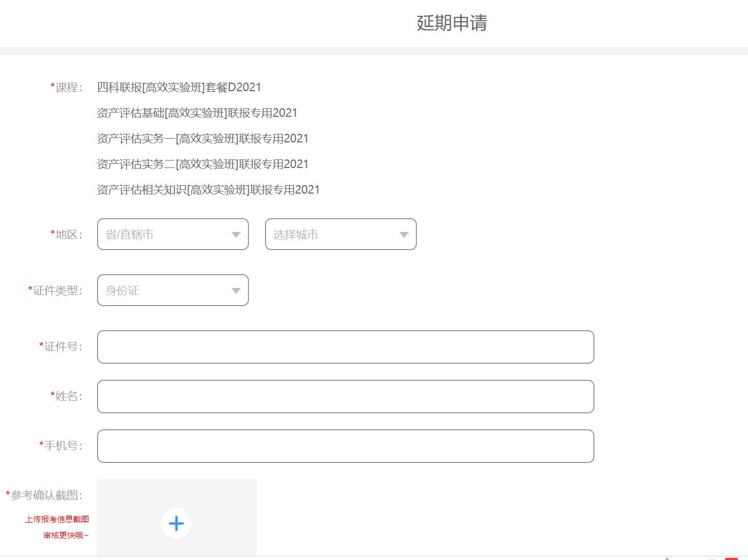Click the 延期申请 page title

tap(452, 23)
